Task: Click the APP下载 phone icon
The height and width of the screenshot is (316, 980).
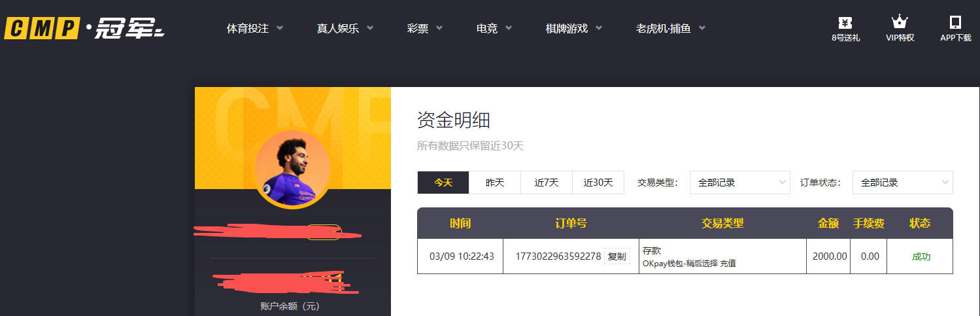Action: [x=955, y=23]
